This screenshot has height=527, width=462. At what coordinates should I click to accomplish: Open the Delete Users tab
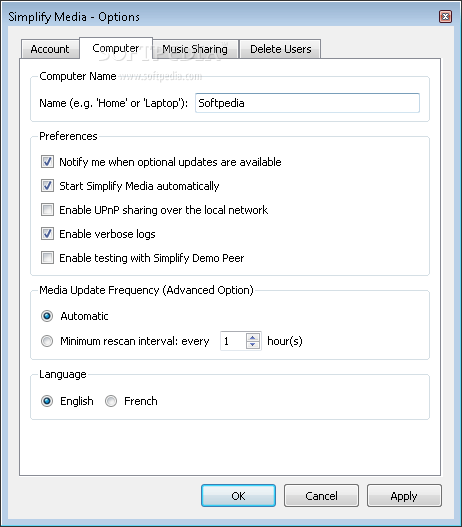[281, 49]
